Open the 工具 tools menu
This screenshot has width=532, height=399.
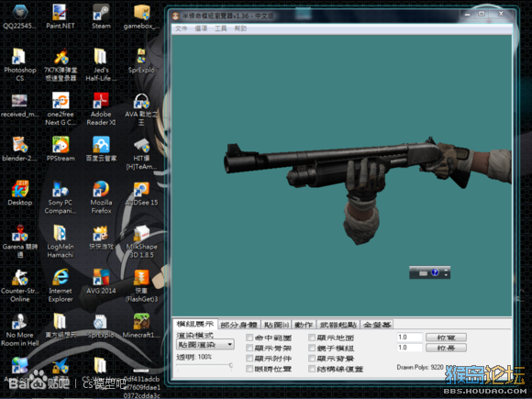[220, 28]
